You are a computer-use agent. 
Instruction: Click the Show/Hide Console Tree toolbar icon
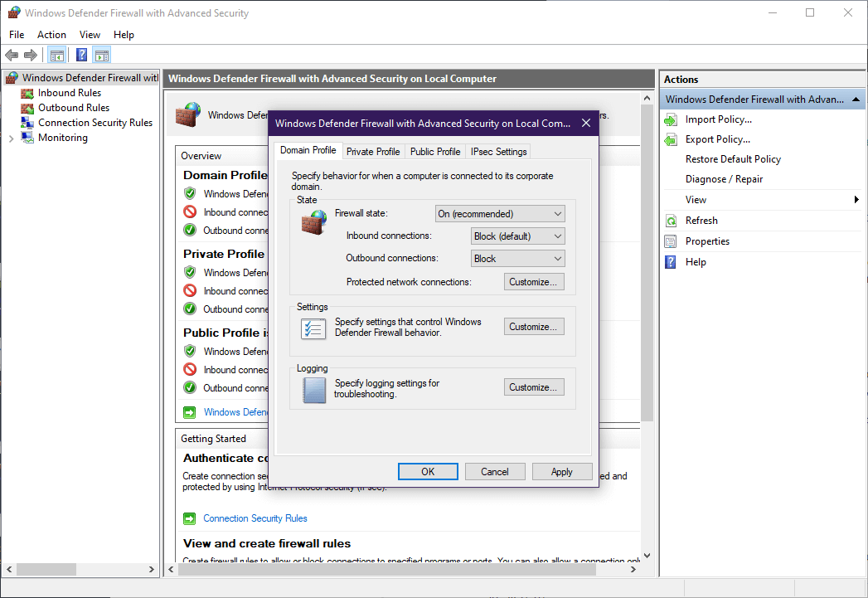pos(56,55)
